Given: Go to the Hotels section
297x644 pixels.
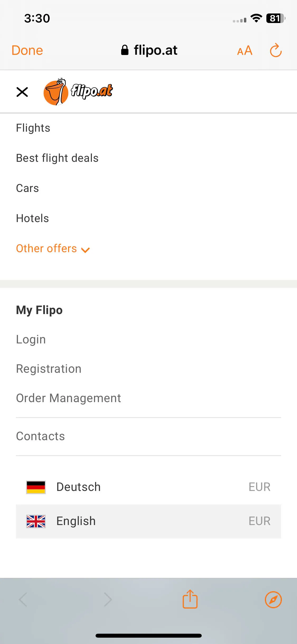Looking at the screenshot, I should pyautogui.click(x=32, y=218).
